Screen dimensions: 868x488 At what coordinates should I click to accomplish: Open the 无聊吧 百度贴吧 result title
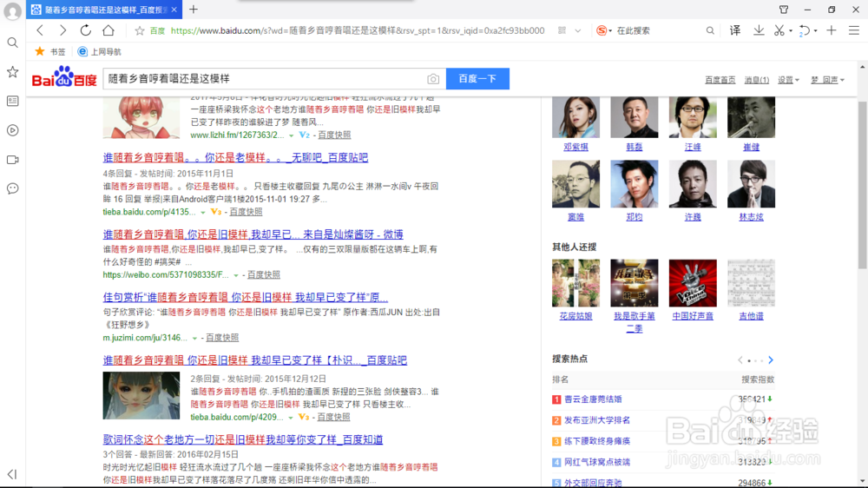pyautogui.click(x=235, y=158)
